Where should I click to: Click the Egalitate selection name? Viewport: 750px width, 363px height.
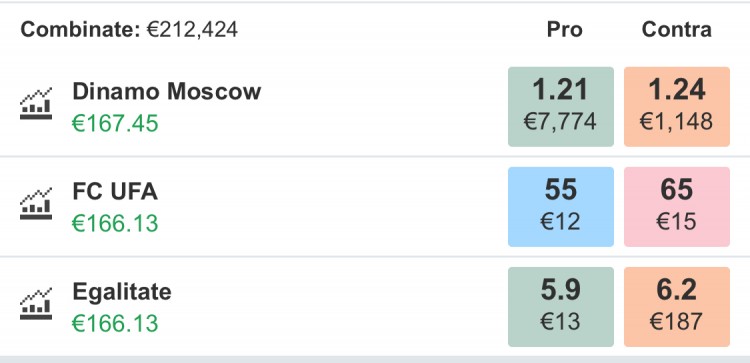(x=122, y=292)
